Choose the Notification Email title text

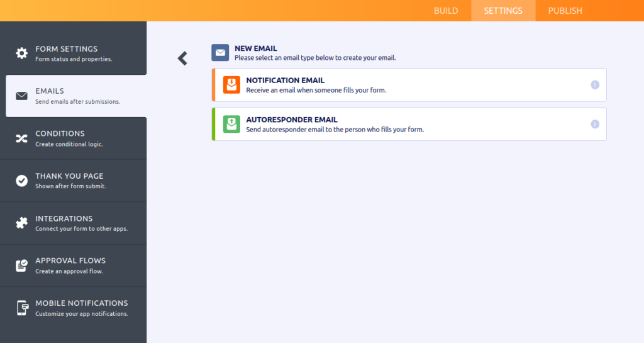coord(285,81)
